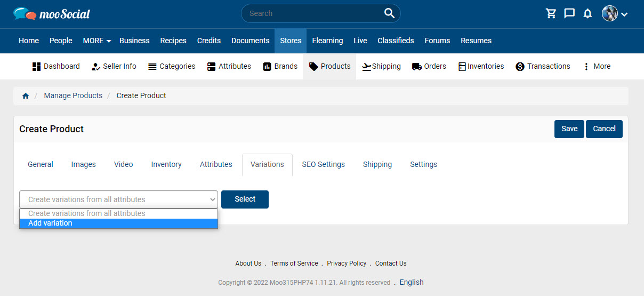
Task: Open About Us footer link
Action: tap(248, 263)
